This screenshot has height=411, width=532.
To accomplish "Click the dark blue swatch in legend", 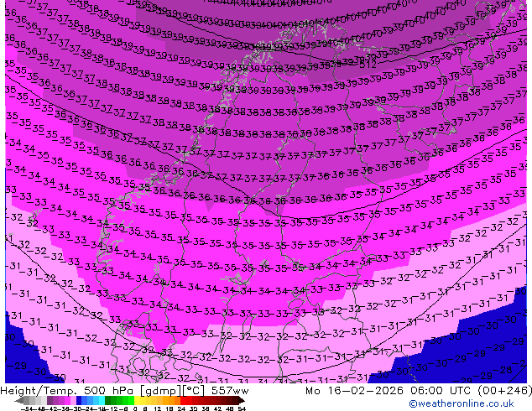I will tap(79, 401).
